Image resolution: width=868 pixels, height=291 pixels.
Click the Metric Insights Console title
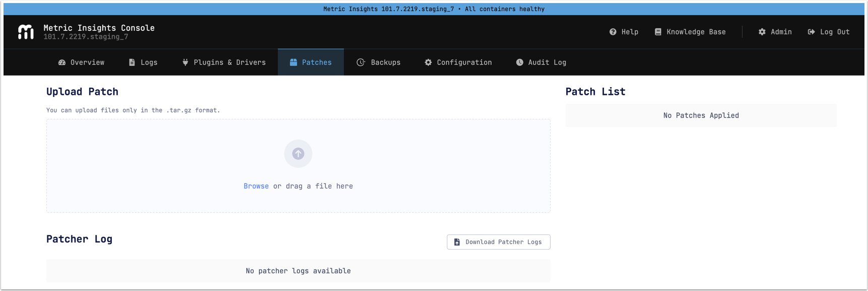click(99, 28)
